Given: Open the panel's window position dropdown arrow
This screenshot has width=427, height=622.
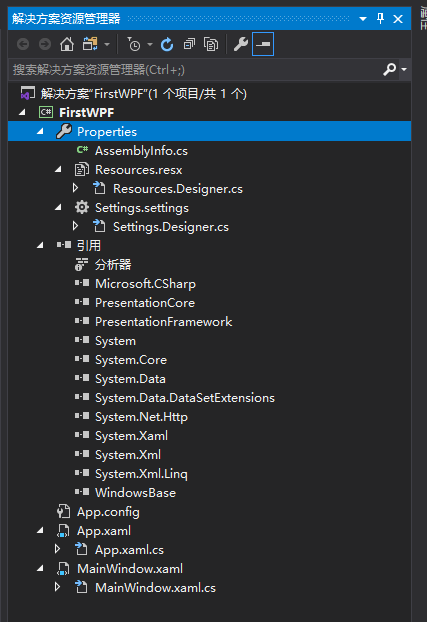Looking at the screenshot, I should (x=363, y=19).
